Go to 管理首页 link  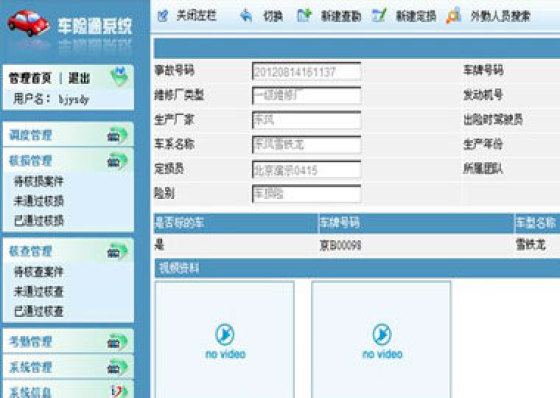pyautogui.click(x=30, y=78)
